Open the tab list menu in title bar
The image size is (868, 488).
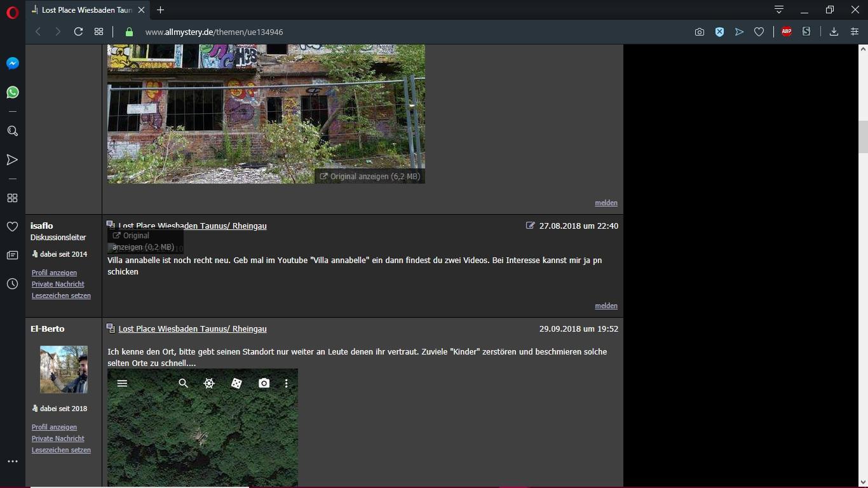coord(778,10)
